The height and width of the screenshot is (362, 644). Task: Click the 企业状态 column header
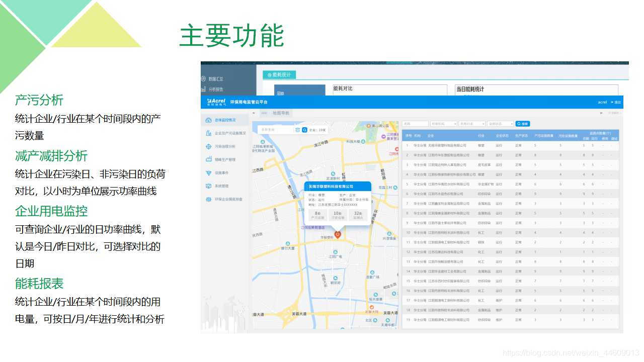502,136
